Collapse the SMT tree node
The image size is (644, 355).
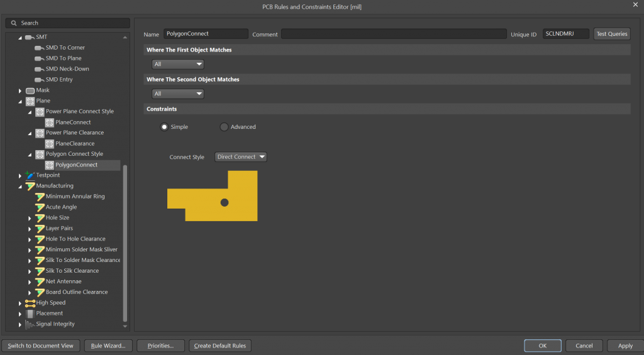point(20,38)
